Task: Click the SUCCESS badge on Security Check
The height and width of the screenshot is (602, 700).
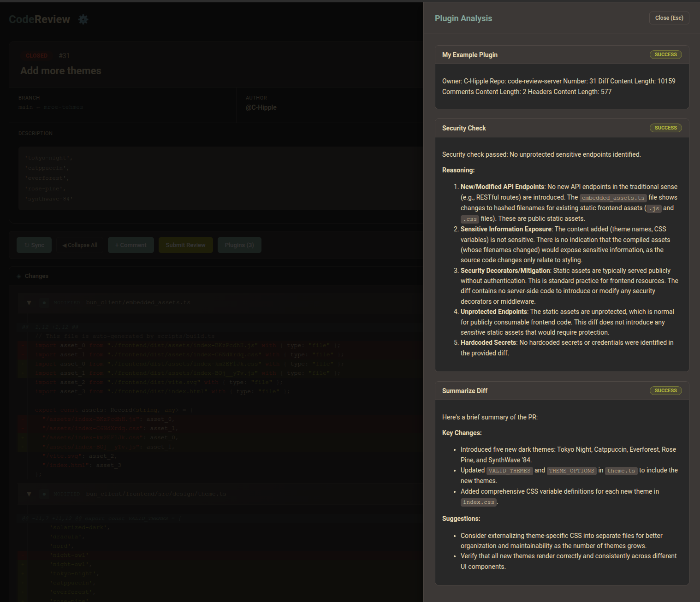Action: (665, 128)
